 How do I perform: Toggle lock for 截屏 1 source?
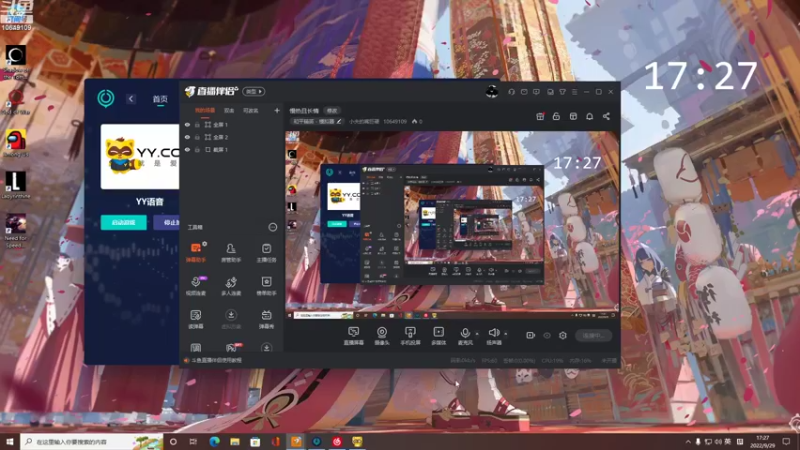tap(197, 149)
